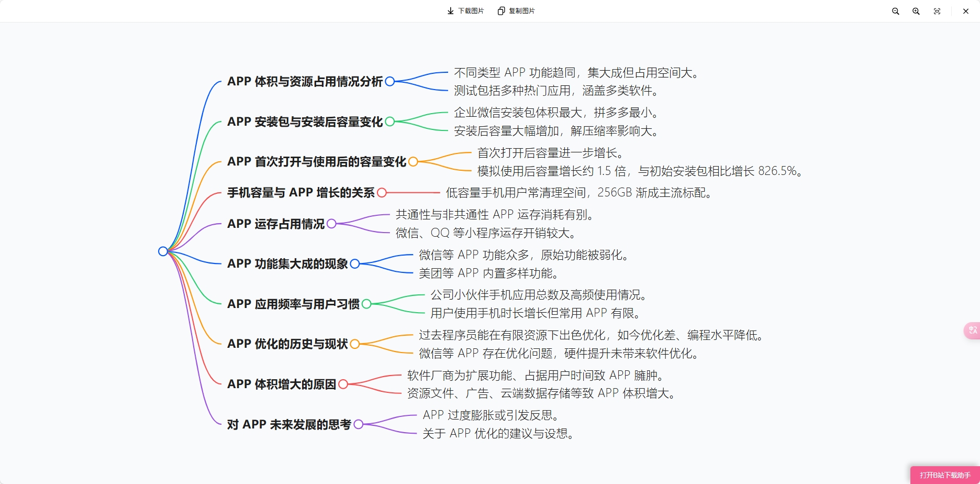Click the APP 安装包与安装后容量变化 node text
The width and height of the screenshot is (980, 484).
click(305, 122)
